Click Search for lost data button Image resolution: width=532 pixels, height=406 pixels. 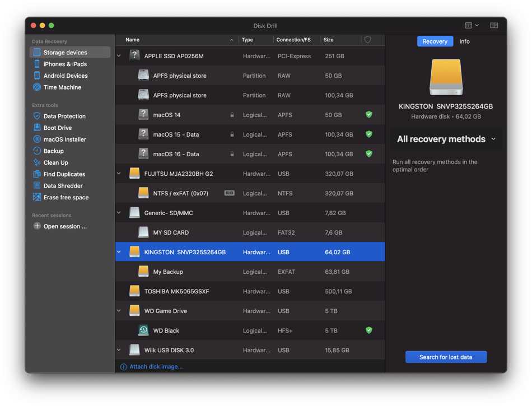click(446, 357)
